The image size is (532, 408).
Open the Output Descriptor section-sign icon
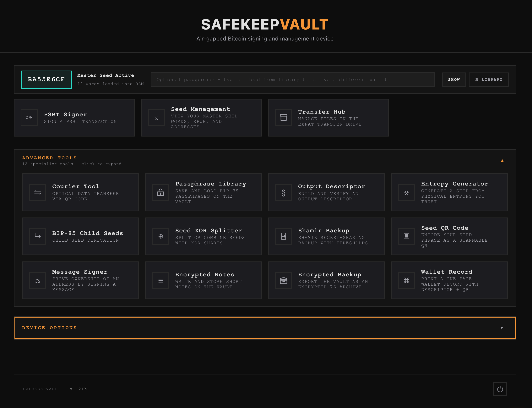click(284, 192)
